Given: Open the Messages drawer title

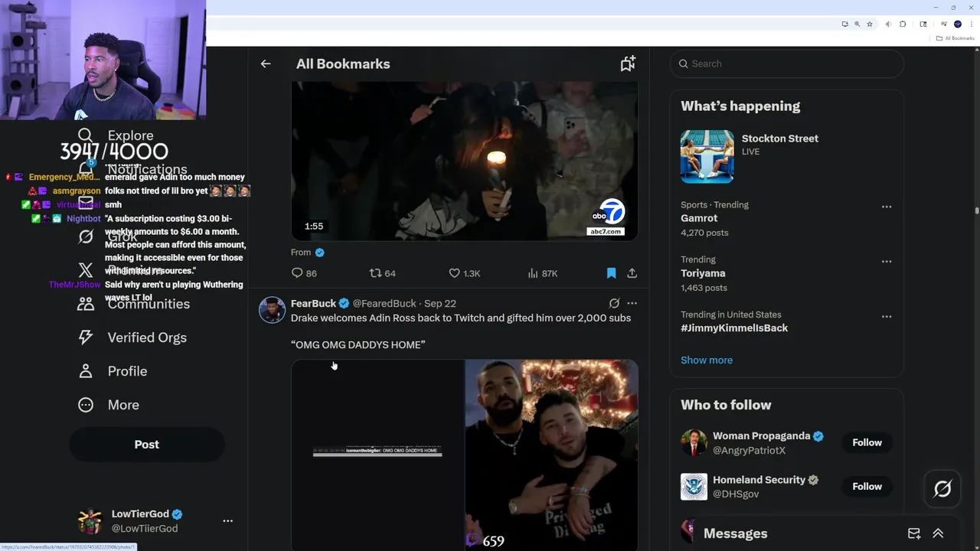Looking at the screenshot, I should point(735,533).
